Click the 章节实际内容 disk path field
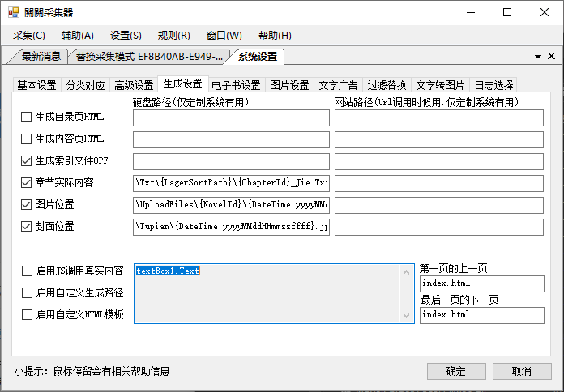 [x=231, y=183]
